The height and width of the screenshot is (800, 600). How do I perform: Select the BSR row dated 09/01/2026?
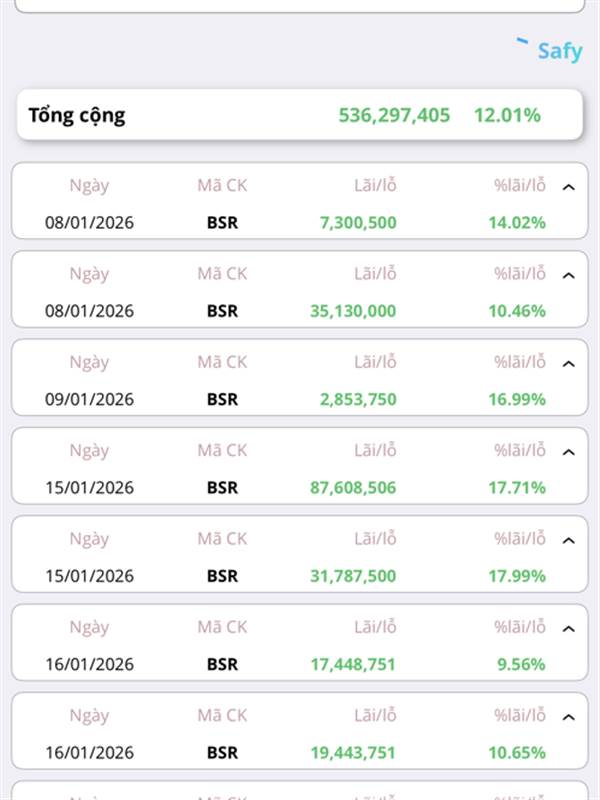tap(299, 377)
